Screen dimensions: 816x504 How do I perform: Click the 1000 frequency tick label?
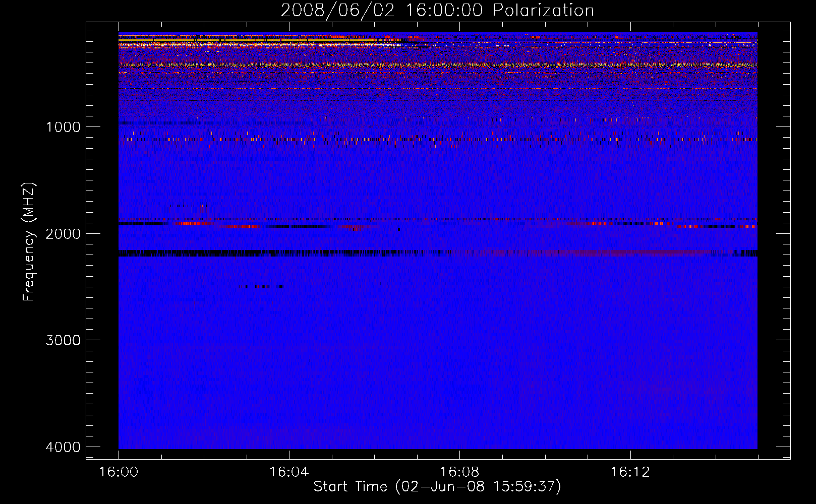(x=63, y=127)
